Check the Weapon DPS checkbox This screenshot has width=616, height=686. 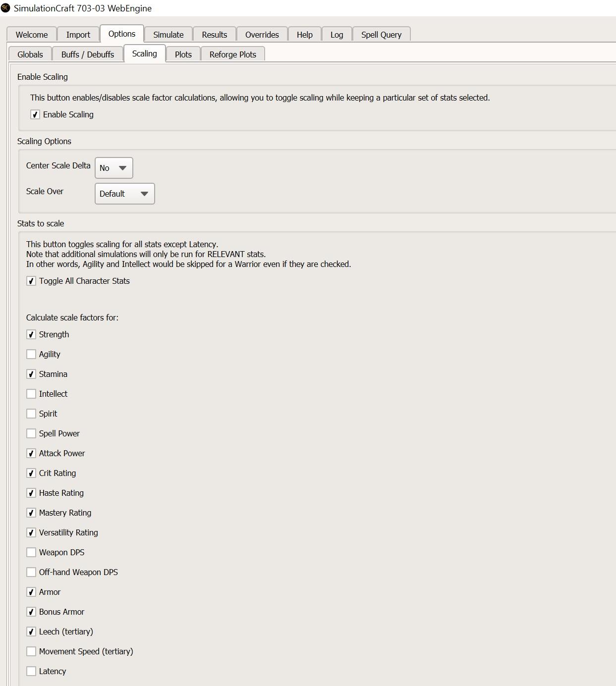[31, 553]
